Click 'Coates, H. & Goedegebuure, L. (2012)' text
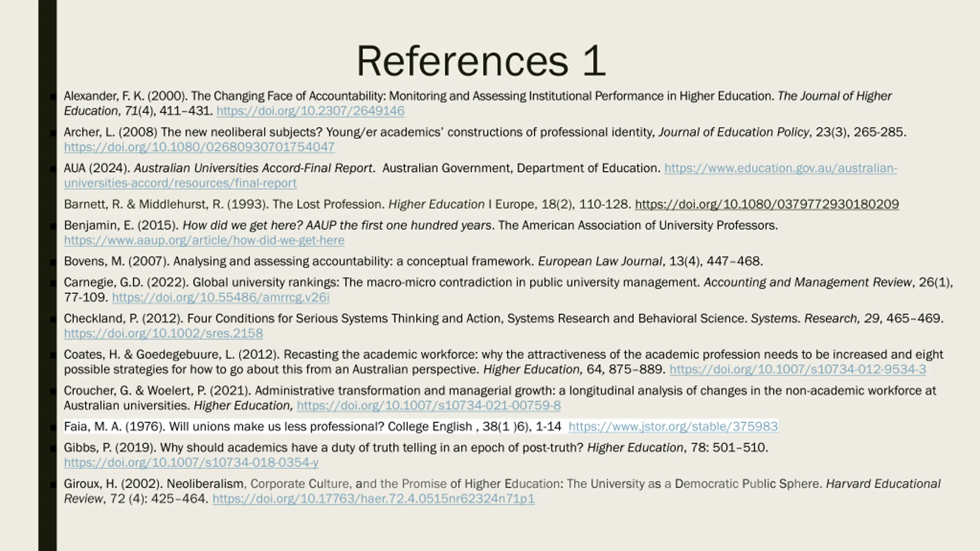 pos(172,354)
